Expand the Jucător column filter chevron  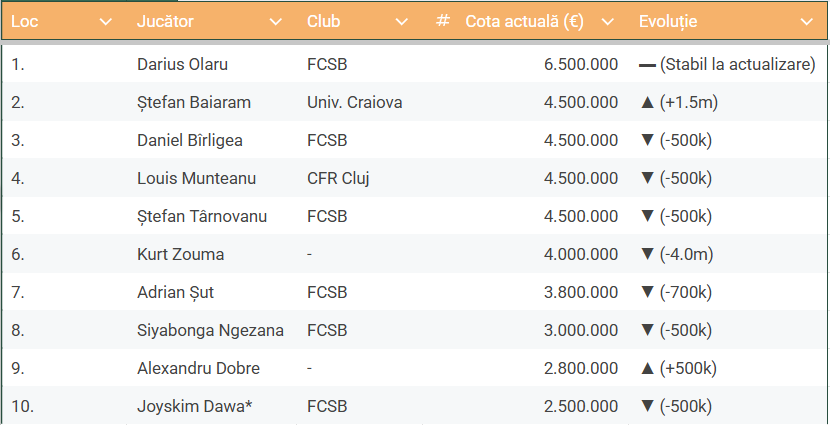(x=274, y=21)
